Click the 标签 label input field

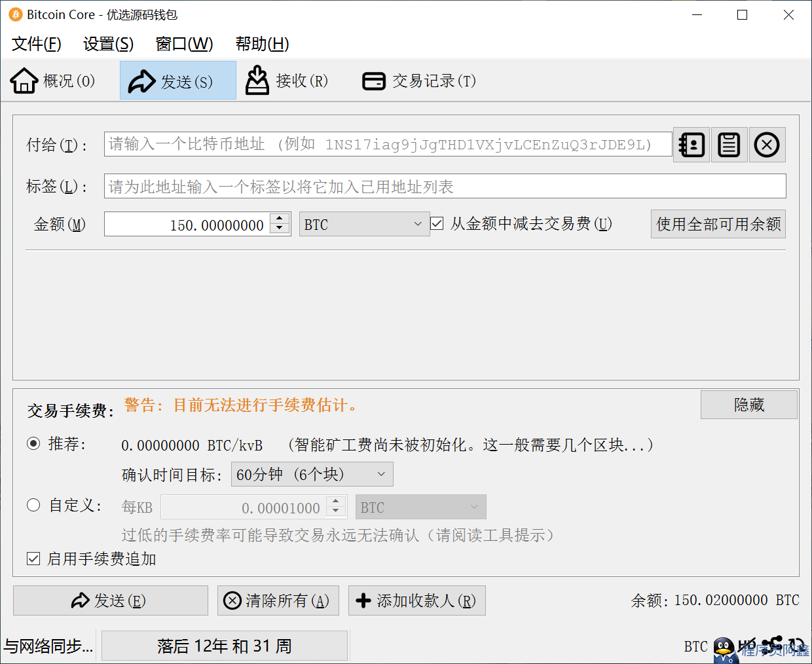pyautogui.click(x=445, y=186)
